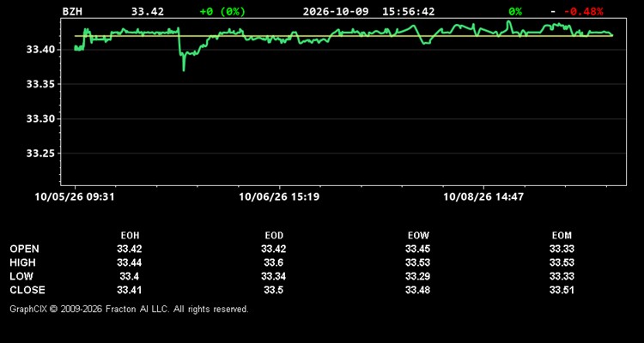
Task: Click the BZH ticker symbol
Action: tap(72, 11)
